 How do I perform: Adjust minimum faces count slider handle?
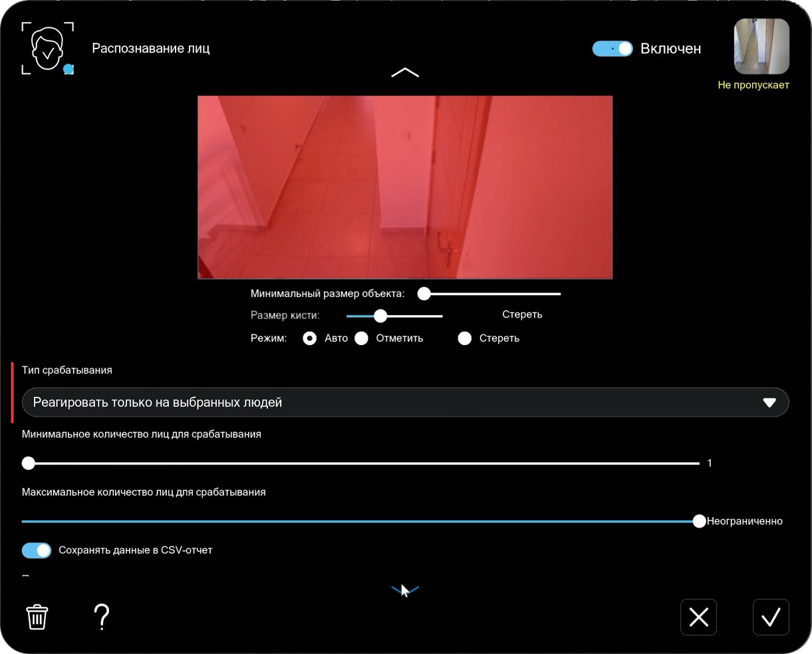29,463
